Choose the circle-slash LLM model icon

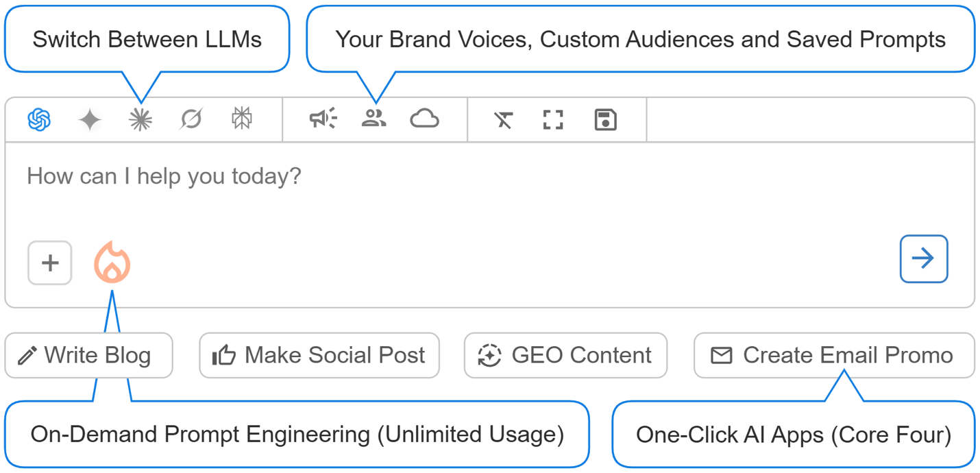point(190,119)
